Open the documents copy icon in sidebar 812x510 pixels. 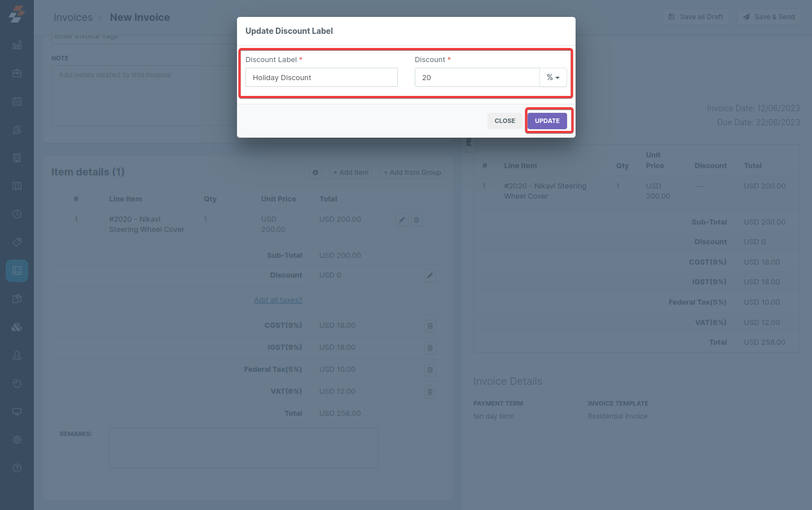tap(17, 299)
